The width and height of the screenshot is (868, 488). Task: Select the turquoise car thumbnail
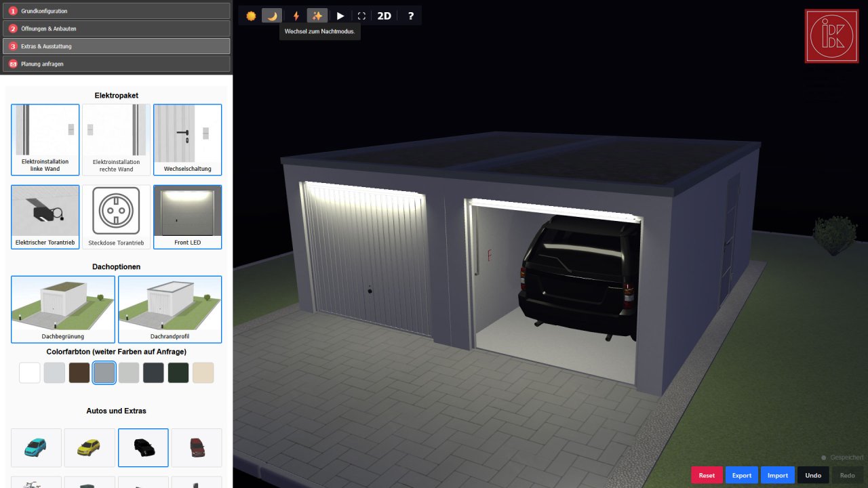[37, 447]
